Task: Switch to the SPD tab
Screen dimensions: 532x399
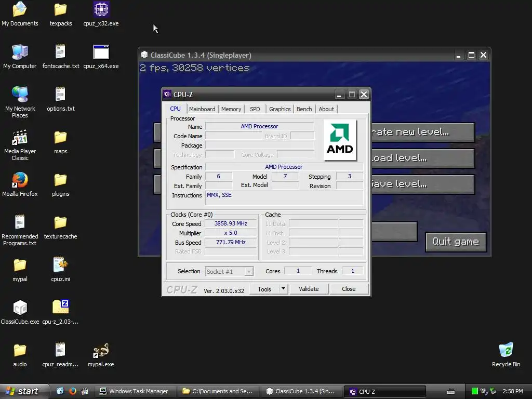Action: [x=255, y=109]
